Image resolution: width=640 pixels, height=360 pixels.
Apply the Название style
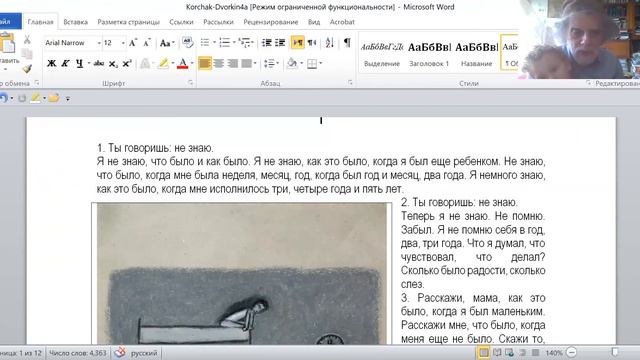[476, 54]
